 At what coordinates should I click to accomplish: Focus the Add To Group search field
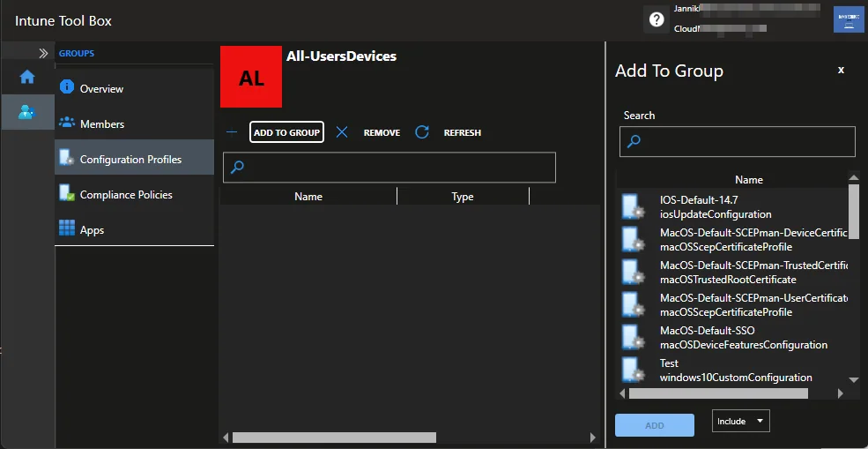point(738,141)
